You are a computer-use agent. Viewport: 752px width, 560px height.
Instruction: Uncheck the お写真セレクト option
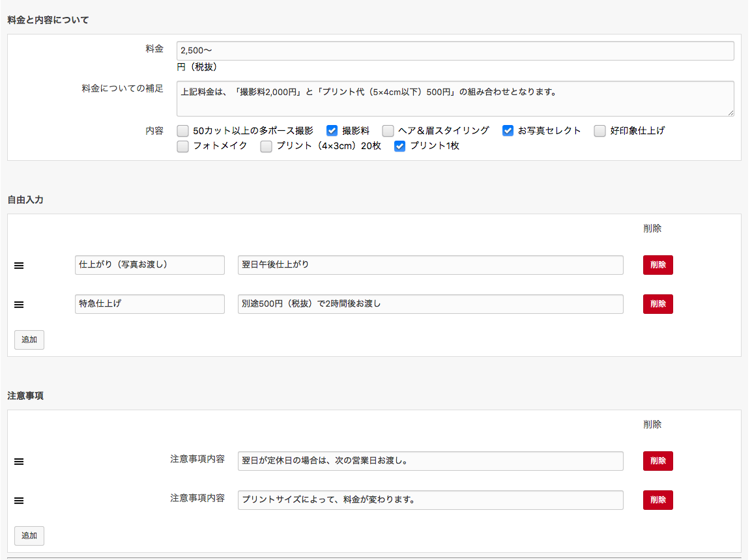tap(508, 130)
